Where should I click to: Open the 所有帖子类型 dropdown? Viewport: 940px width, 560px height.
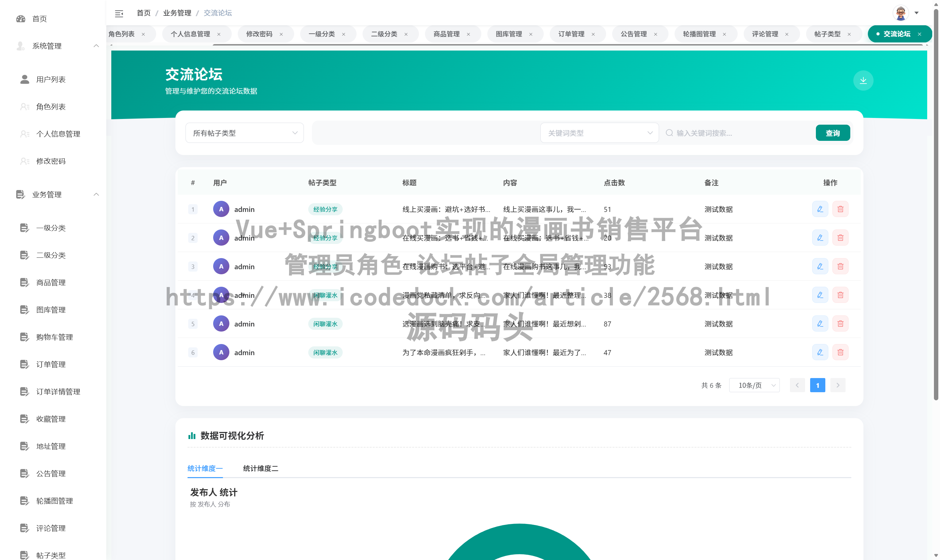coord(244,133)
